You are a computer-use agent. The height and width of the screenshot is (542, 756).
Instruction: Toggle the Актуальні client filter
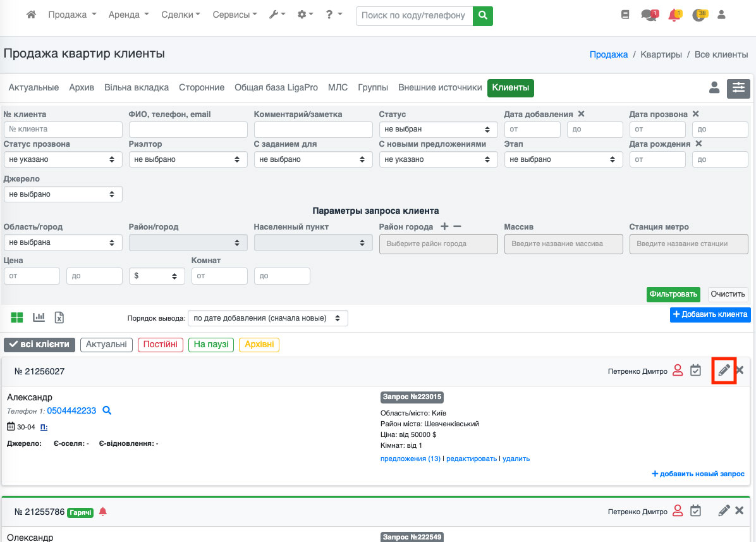[x=106, y=345]
